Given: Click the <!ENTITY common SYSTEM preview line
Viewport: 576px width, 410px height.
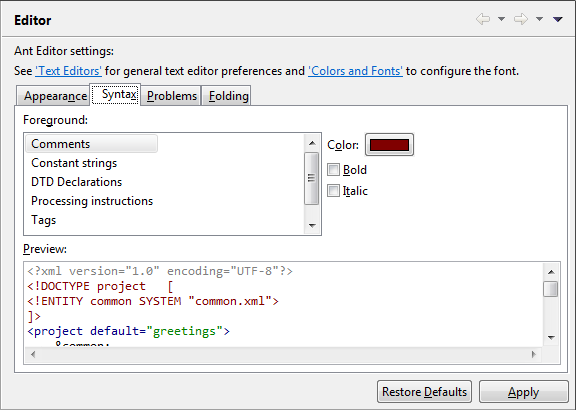Looking at the screenshot, I should (153, 301).
